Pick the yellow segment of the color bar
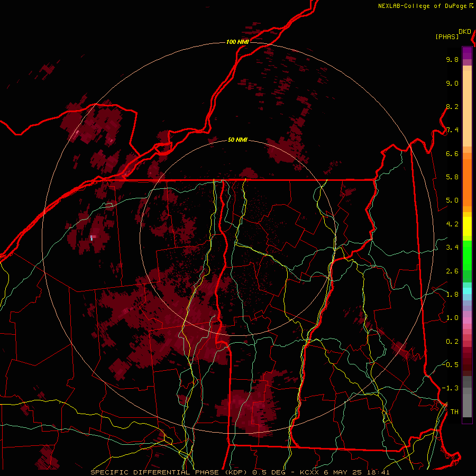The width and height of the screenshot is (476, 476). (467, 226)
